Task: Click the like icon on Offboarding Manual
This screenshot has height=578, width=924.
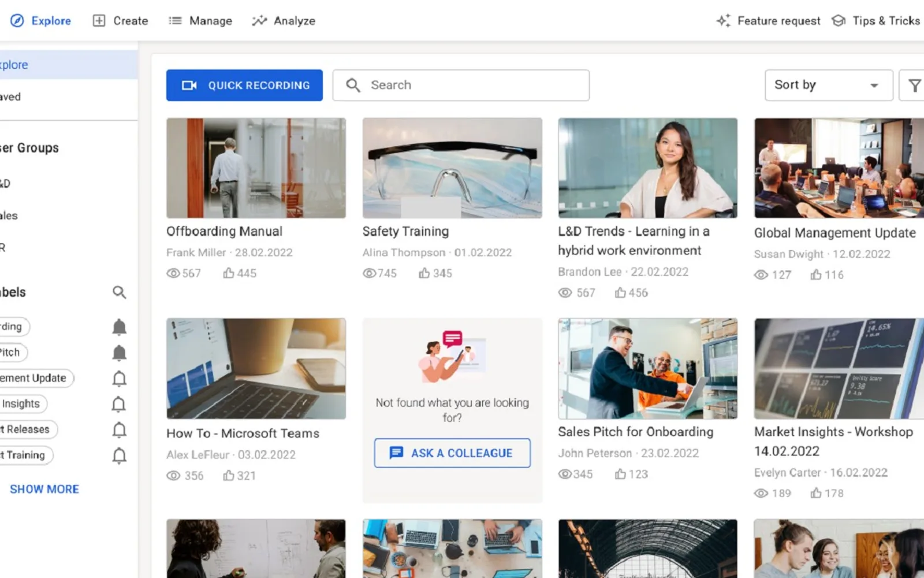Action: click(x=229, y=273)
